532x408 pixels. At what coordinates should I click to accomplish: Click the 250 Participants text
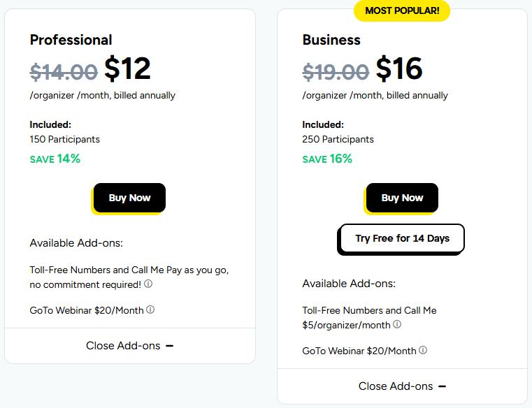(338, 139)
